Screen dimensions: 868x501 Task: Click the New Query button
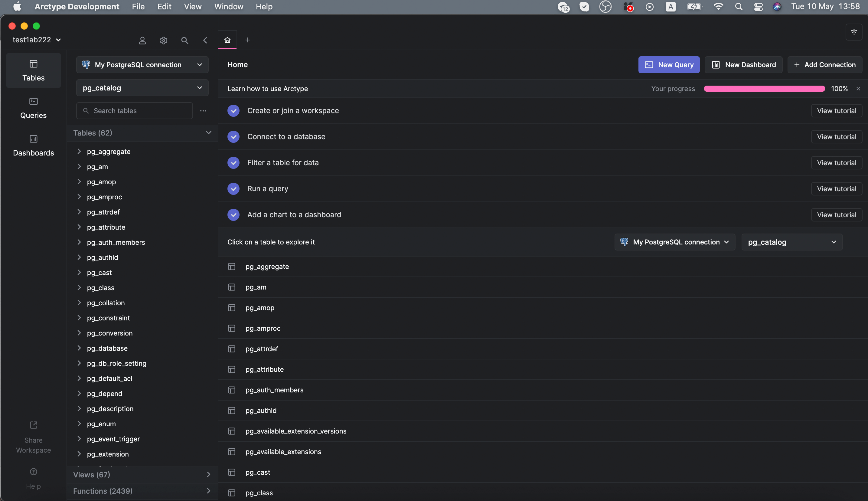tap(669, 65)
